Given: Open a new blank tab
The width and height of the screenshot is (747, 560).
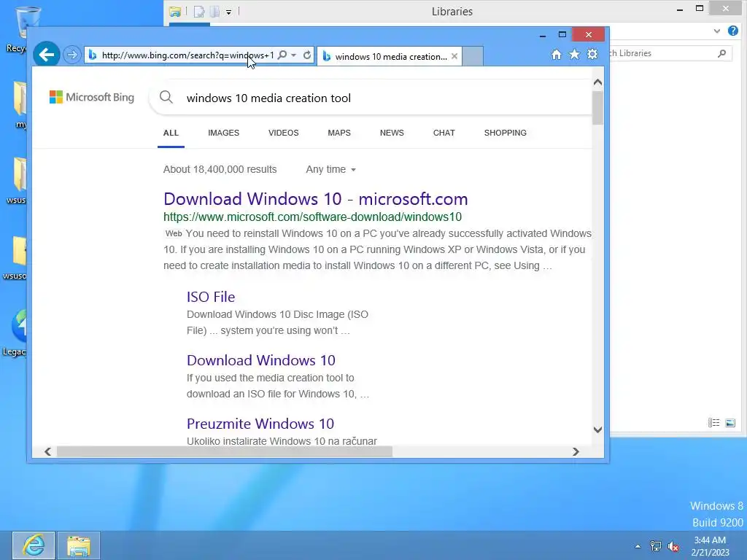Looking at the screenshot, I should click(473, 56).
